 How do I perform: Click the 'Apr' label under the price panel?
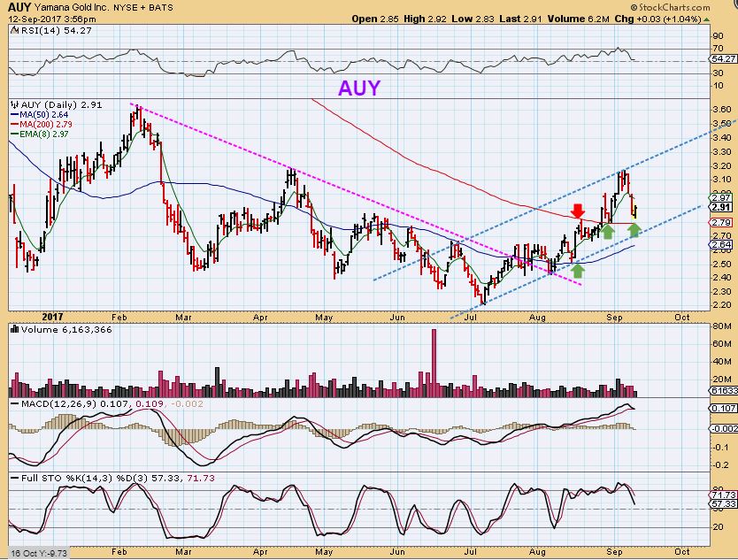coord(260,318)
